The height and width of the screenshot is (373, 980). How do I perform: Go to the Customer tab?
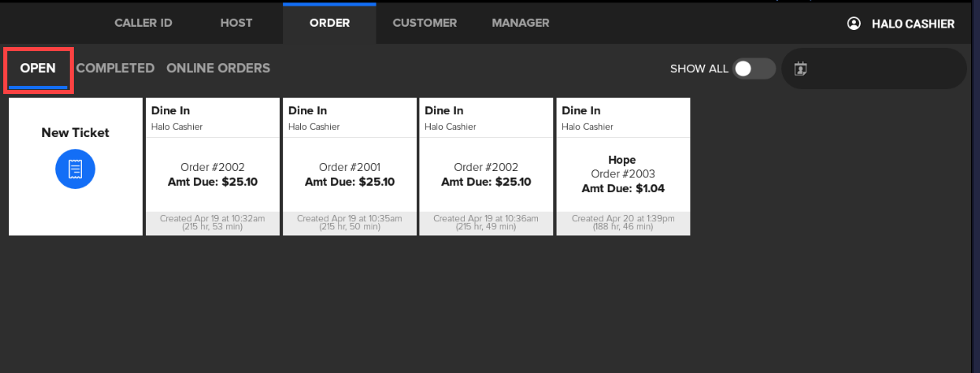pos(424,23)
